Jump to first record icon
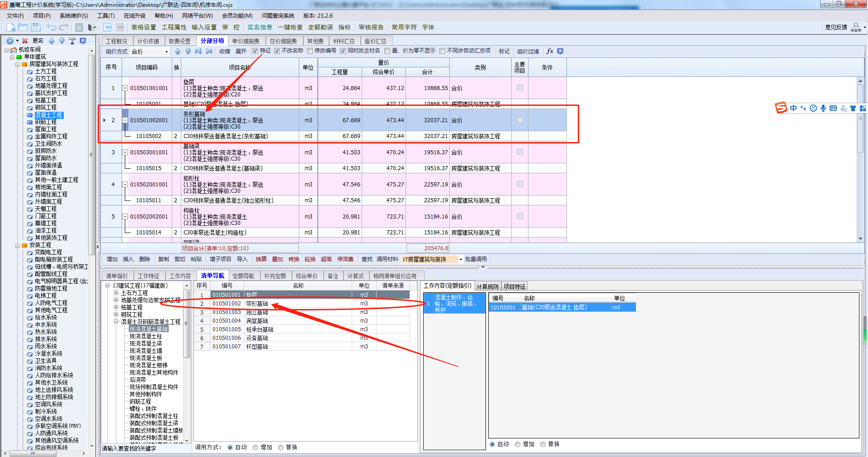Screen dimensions: 868x457 pos(198,51)
